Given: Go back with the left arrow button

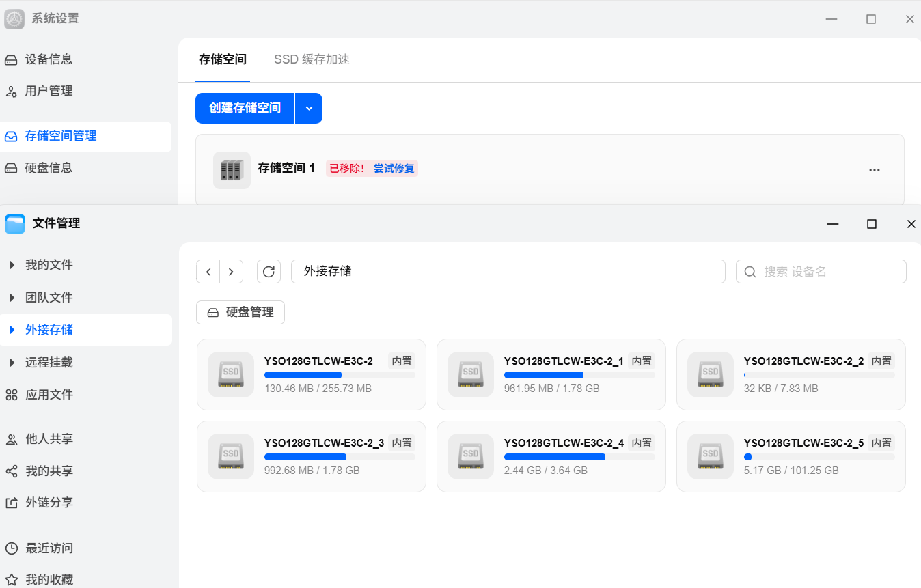Looking at the screenshot, I should click(x=208, y=272).
